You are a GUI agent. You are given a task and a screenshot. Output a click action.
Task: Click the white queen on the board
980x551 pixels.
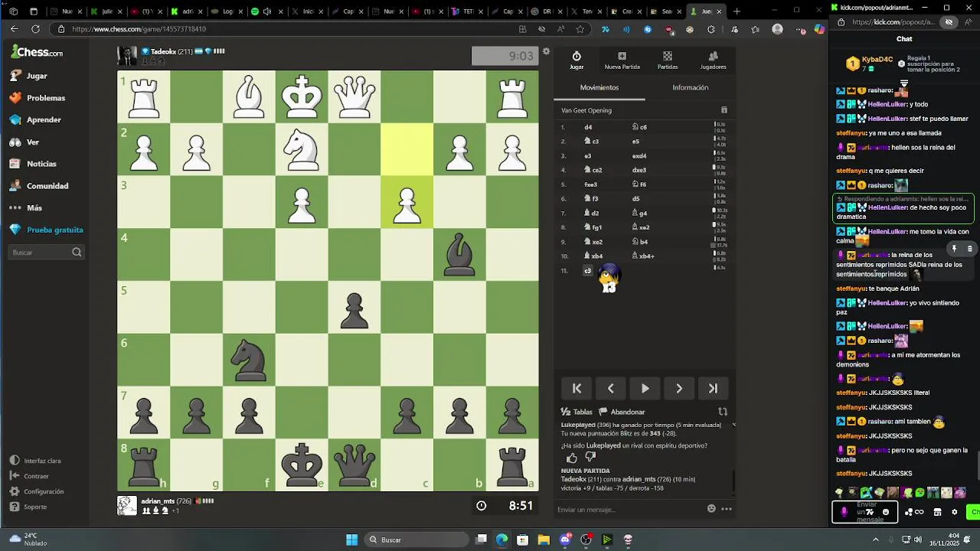click(x=354, y=96)
